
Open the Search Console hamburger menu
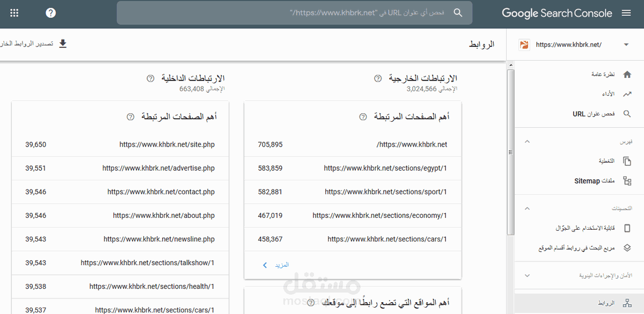tap(627, 13)
